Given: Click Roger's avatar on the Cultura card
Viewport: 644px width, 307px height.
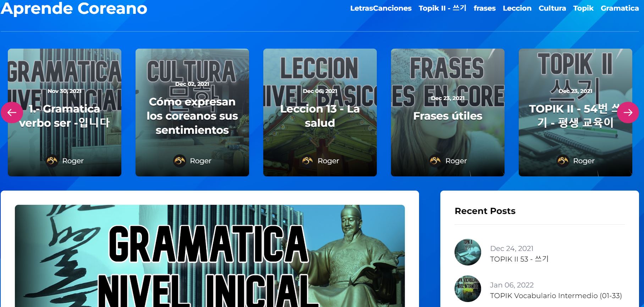Looking at the screenshot, I should (180, 161).
